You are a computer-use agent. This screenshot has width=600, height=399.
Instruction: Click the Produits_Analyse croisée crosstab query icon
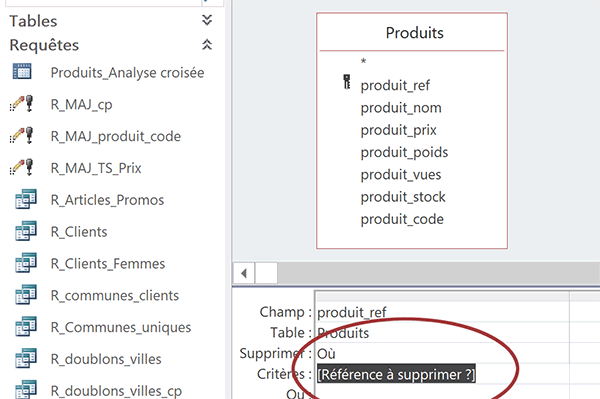22,72
